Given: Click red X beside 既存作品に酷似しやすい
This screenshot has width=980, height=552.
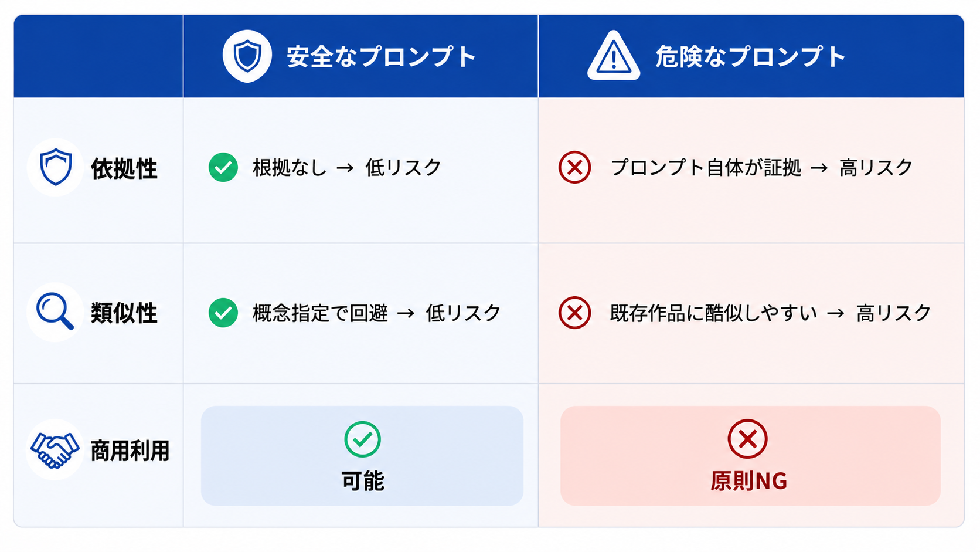Looking at the screenshot, I should point(575,312).
